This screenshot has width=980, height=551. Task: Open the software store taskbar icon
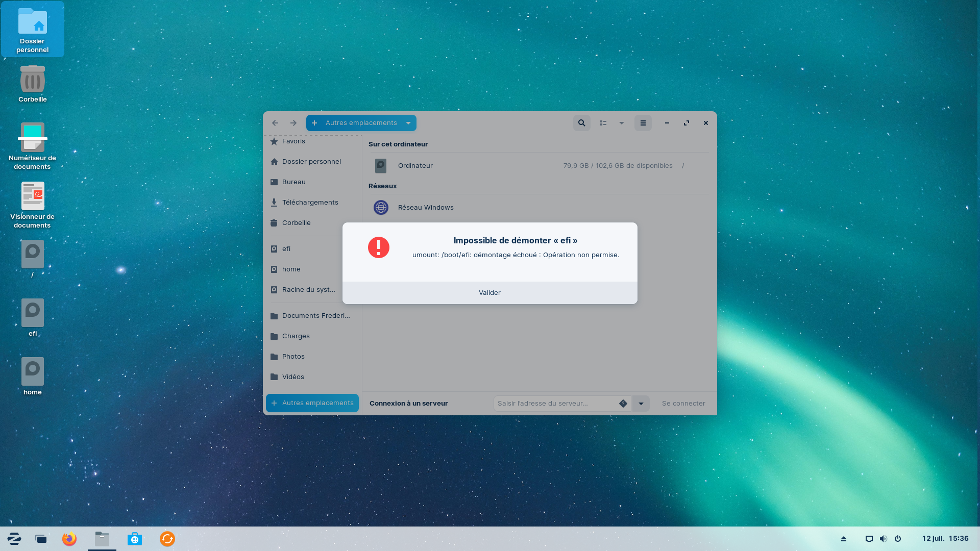pyautogui.click(x=135, y=539)
